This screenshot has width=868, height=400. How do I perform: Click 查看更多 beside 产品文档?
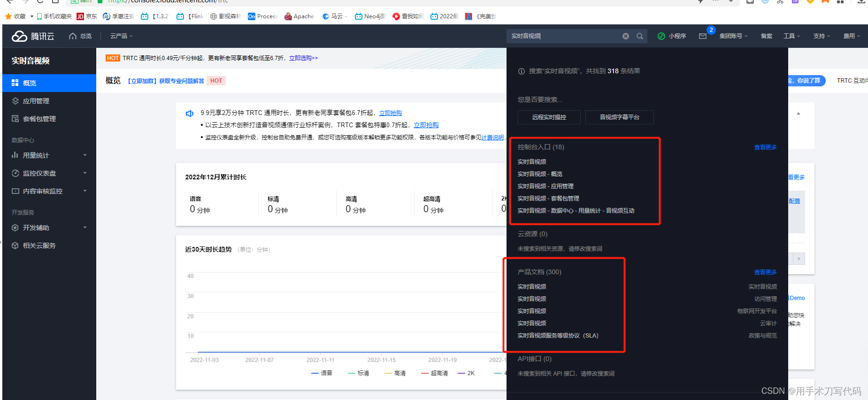click(765, 272)
